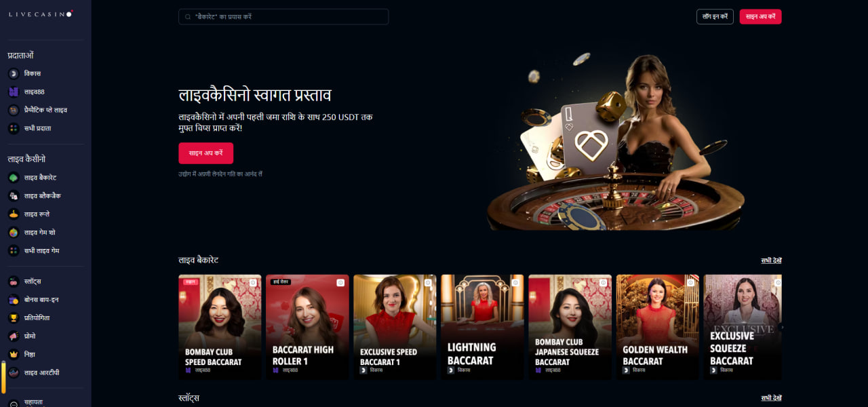Click the header साइन अप करें button
868x407 pixels.
tap(760, 16)
